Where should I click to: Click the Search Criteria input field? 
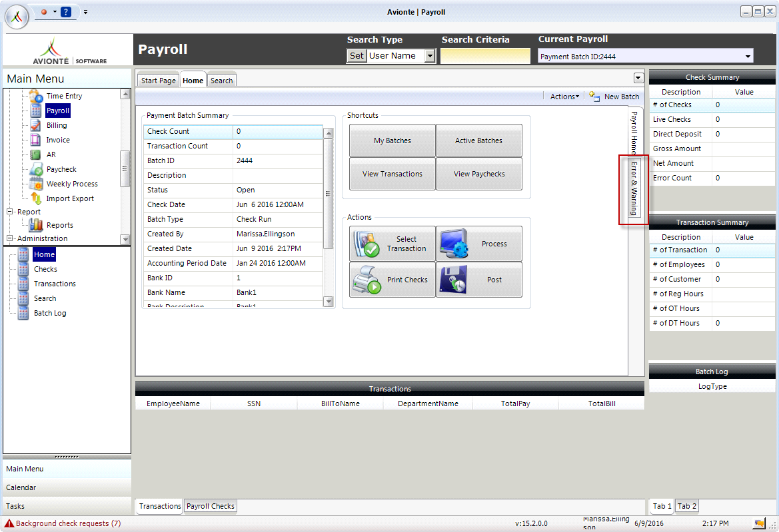485,56
